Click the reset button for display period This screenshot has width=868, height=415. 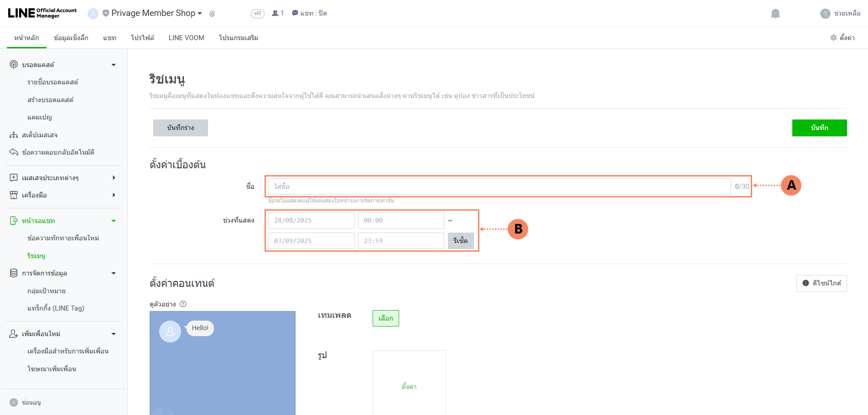pos(460,241)
